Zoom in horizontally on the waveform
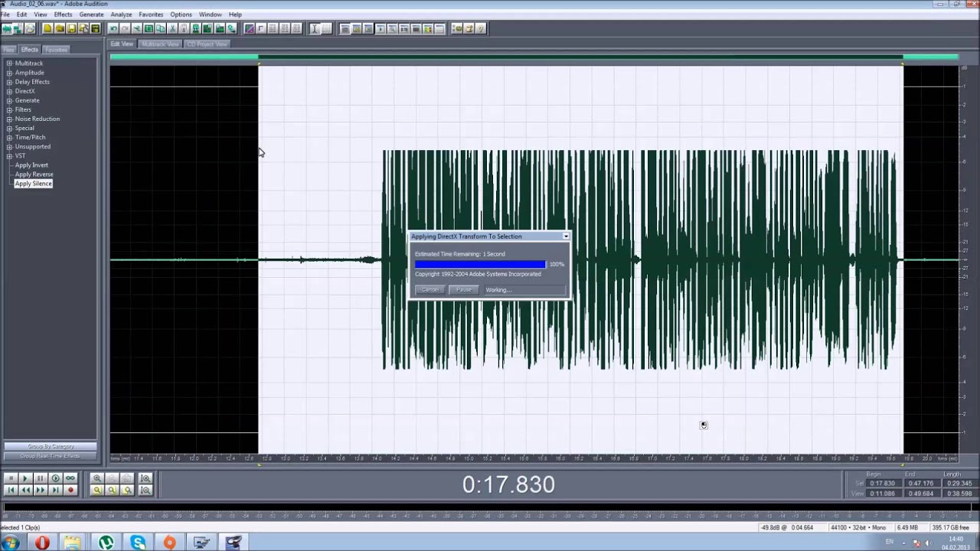Screen dimensions: 980x551 click(97, 478)
